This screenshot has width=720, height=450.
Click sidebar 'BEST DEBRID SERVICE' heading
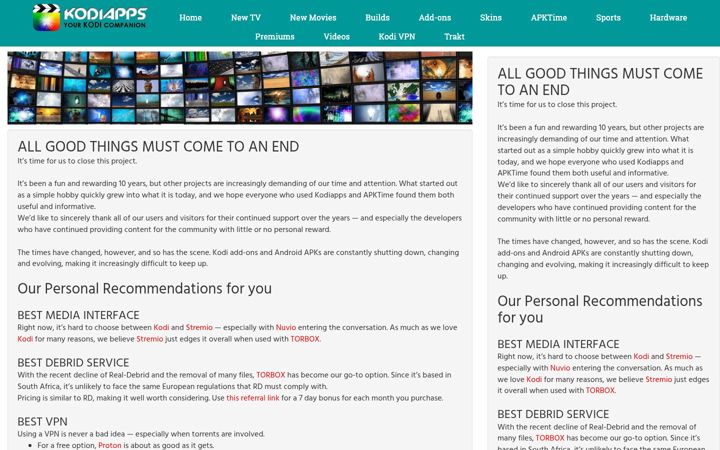pos(553,414)
